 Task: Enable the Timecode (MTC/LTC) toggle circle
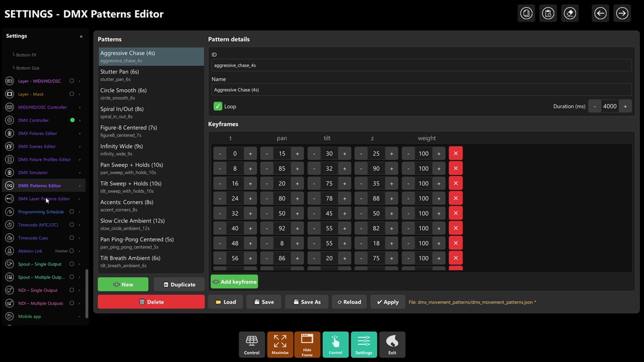click(x=72, y=225)
